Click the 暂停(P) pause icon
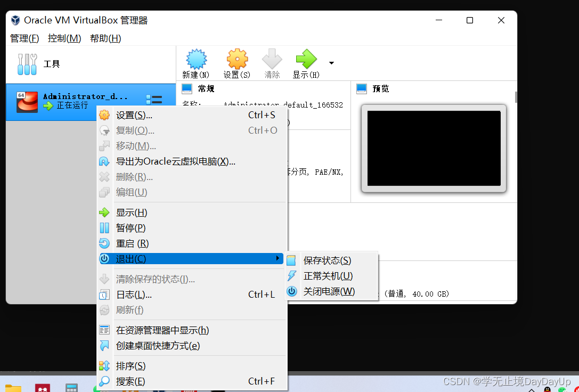The width and height of the screenshot is (579, 392). [104, 228]
